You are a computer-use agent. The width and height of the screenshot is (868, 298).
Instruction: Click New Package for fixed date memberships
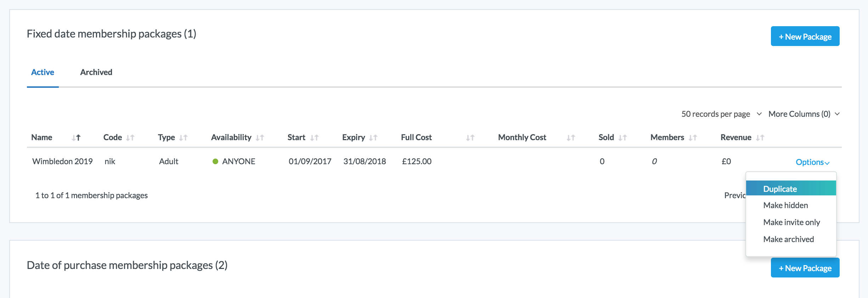click(805, 36)
